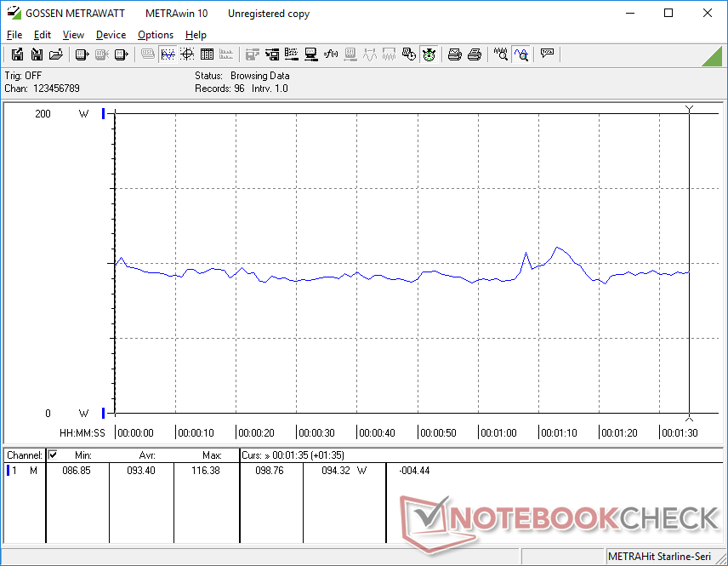Screen dimensions: 728x566
Task: Click the cursor value 098.76
Action: (x=270, y=471)
